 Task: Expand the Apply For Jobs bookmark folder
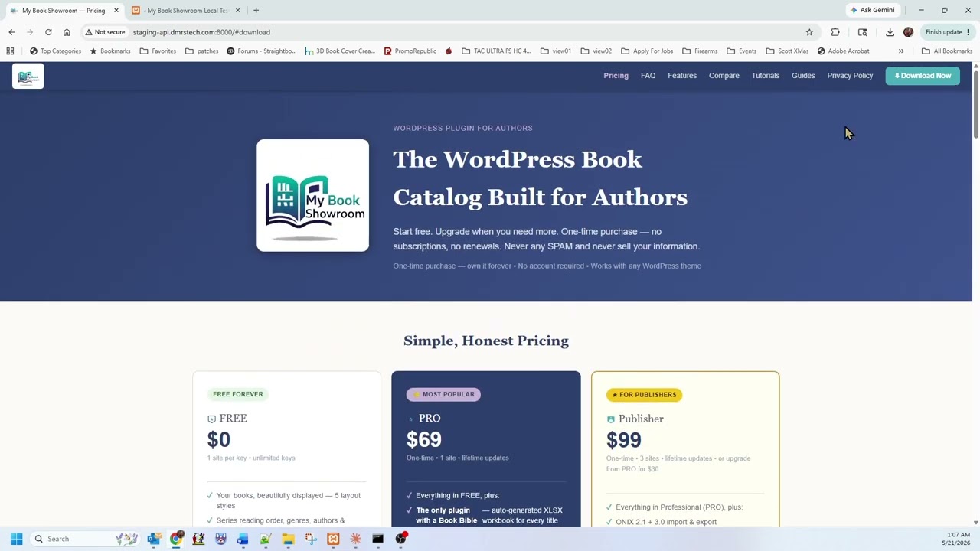647,51
